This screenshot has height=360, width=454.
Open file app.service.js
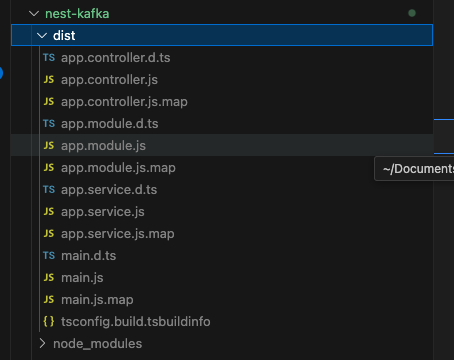pyautogui.click(x=103, y=212)
